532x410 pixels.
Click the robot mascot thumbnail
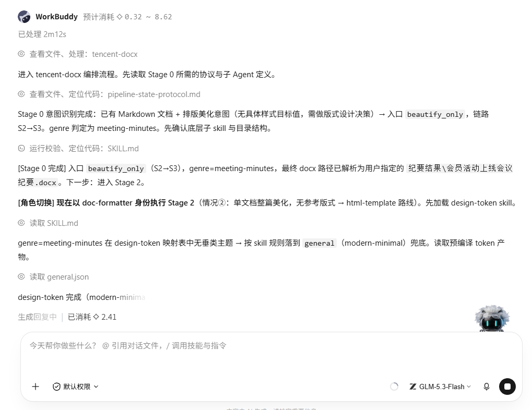(492, 318)
